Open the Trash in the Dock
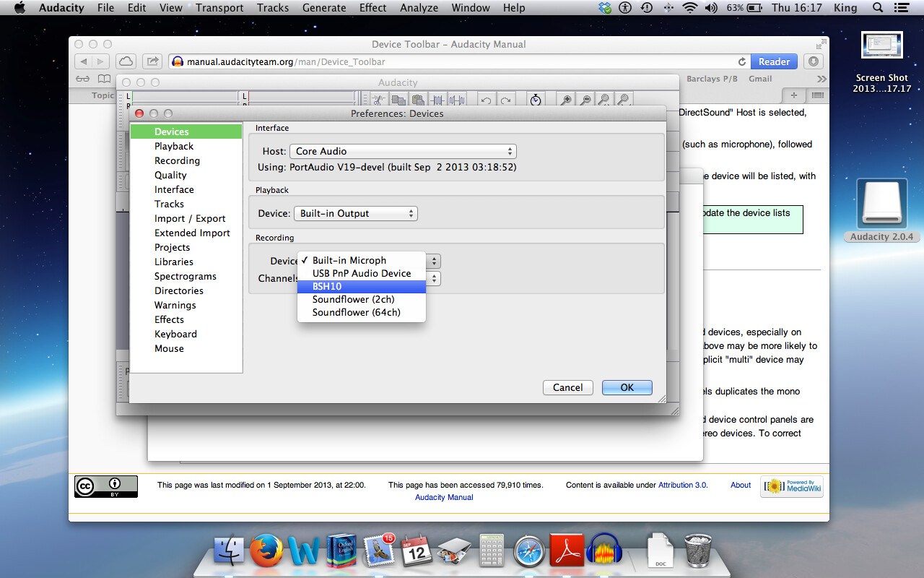Image resolution: width=924 pixels, height=578 pixels. [697, 552]
